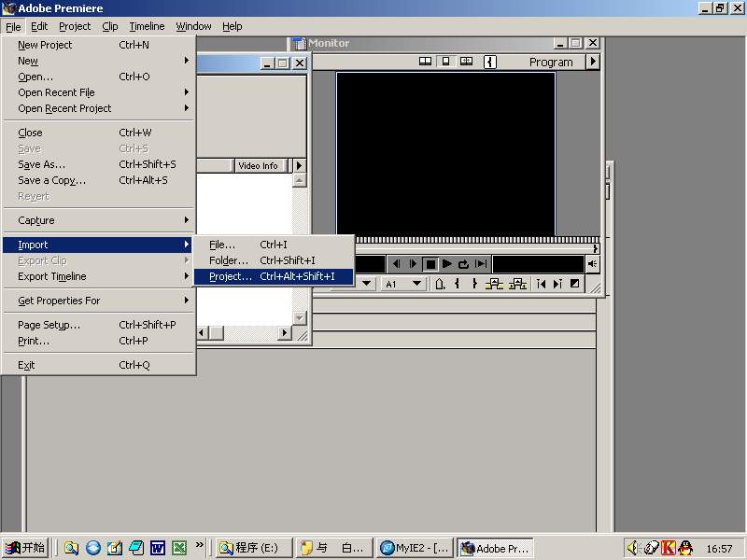Image resolution: width=747 pixels, height=560 pixels.
Task: Go to the previous edit point
Action: point(541,284)
